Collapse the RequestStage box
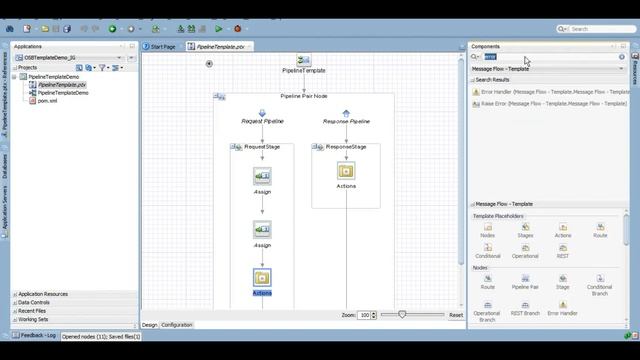The image size is (640, 360). pos(232,147)
